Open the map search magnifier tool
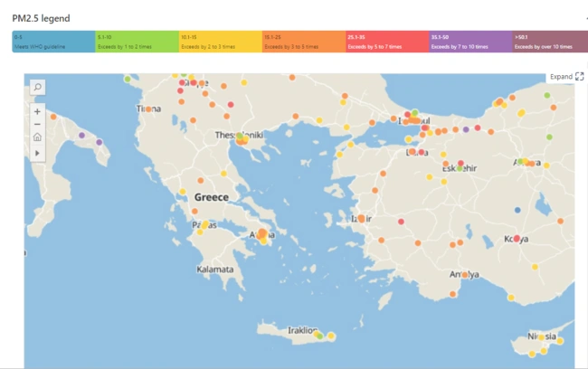 [37, 88]
